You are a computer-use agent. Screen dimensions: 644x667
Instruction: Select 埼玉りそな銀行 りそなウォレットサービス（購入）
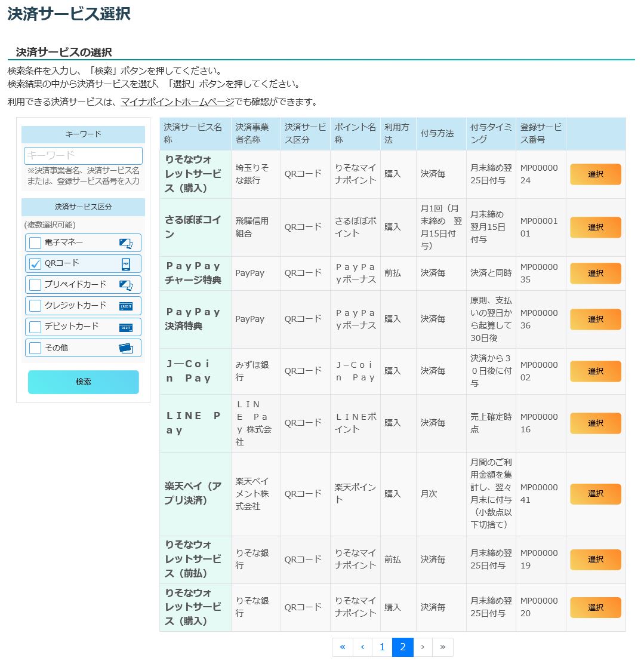[595, 174]
